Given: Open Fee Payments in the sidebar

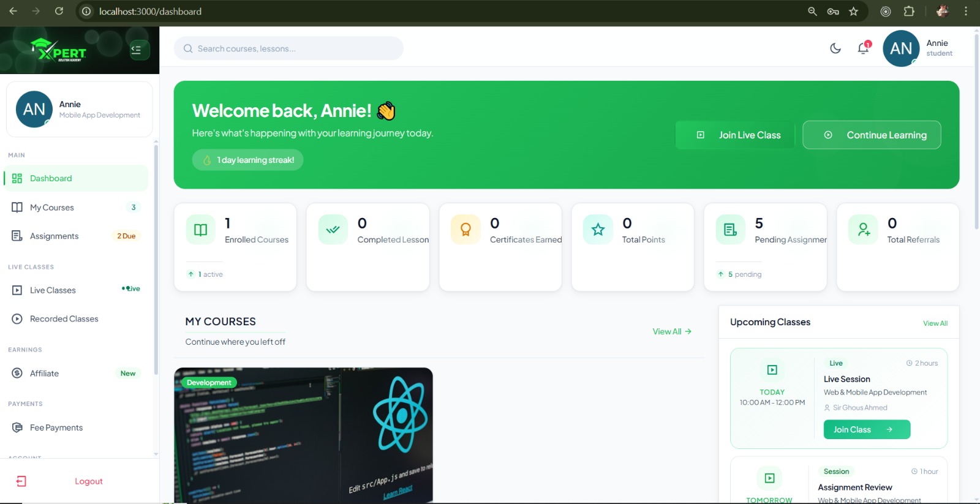Looking at the screenshot, I should (76, 427).
